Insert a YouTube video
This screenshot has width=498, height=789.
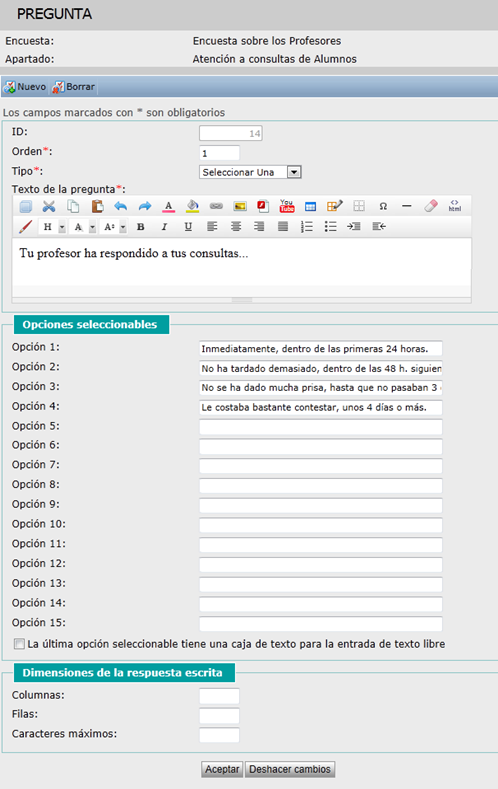(287, 206)
